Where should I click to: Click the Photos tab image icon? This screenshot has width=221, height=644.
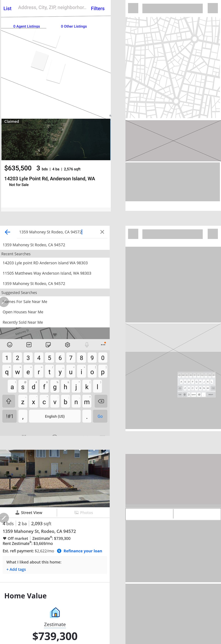[76, 513]
